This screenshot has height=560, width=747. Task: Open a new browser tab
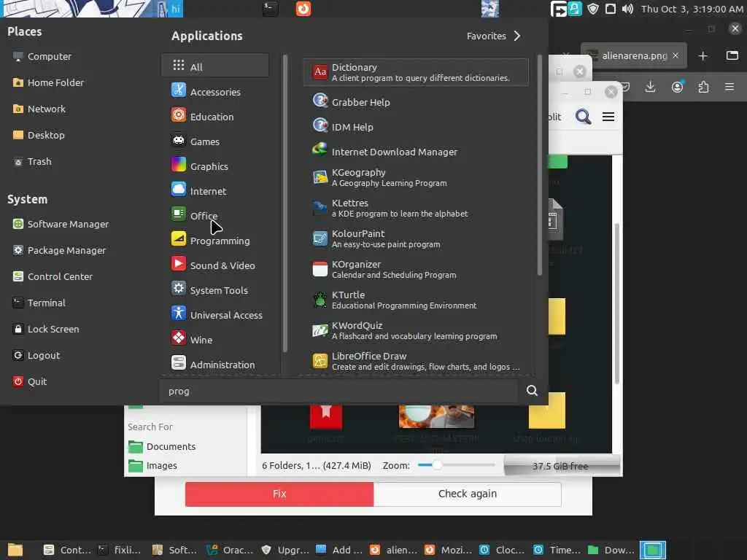point(703,56)
